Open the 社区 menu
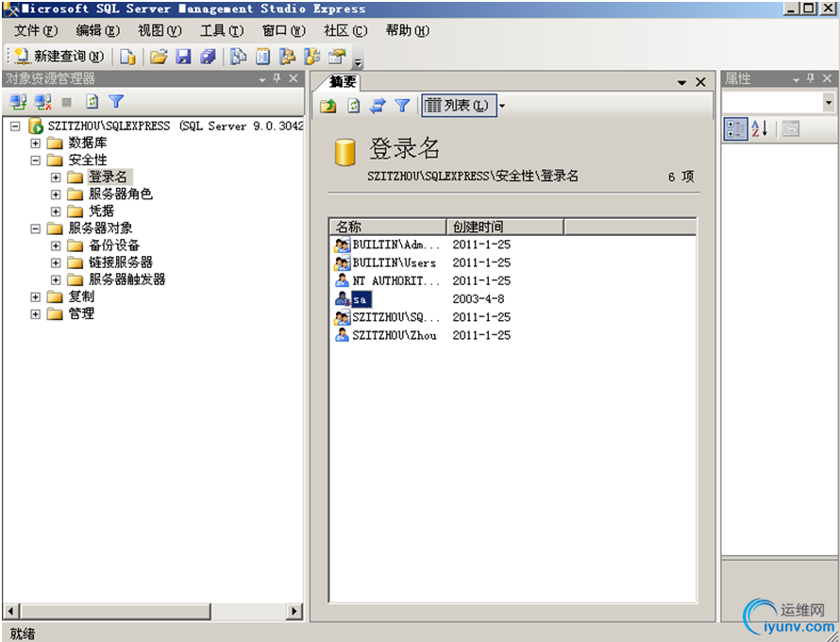 coord(345,30)
